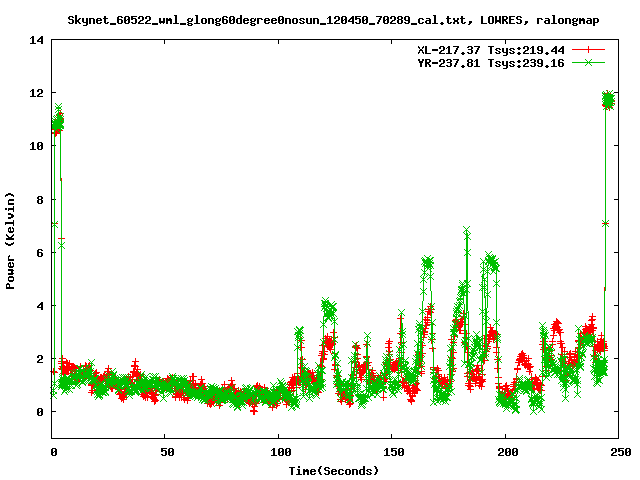Click the red plus legend line sample
This screenshot has width=640, height=480.
click(588, 50)
